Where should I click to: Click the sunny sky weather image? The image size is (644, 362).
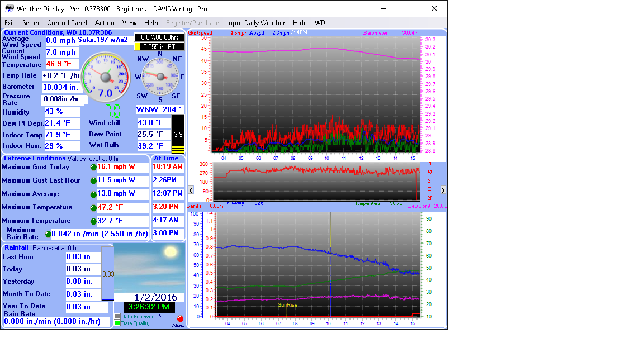(x=149, y=267)
